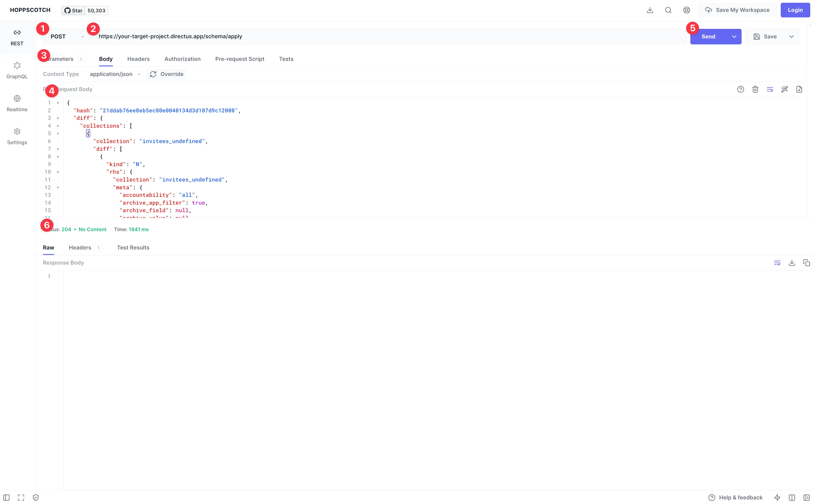This screenshot has width=813, height=504.
Task: Expand the Send button options arrow
Action: click(734, 37)
